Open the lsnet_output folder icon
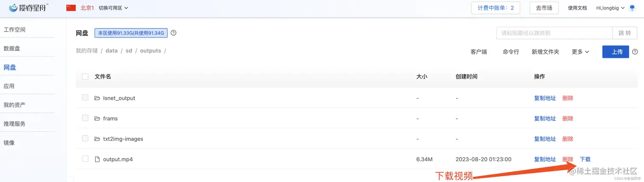The width and height of the screenshot is (644, 182). [x=97, y=98]
